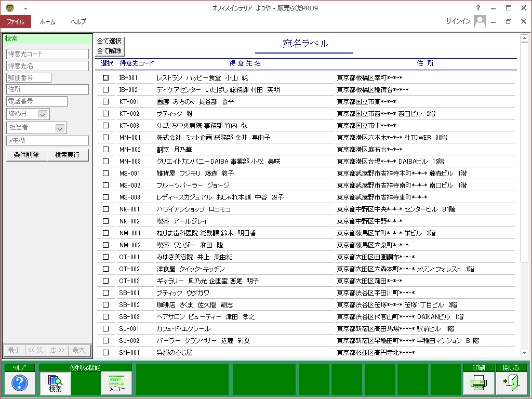
Task: Click the scrollbar up arrow
Action: tap(524, 38)
